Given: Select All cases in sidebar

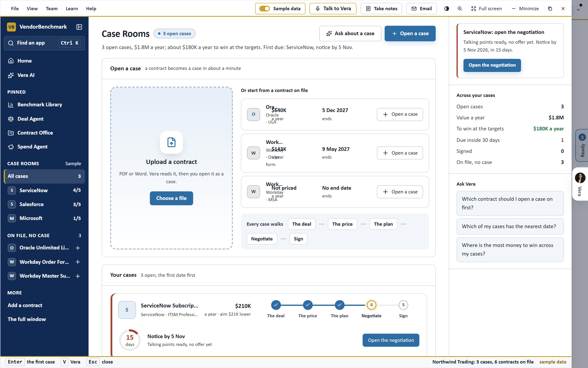Looking at the screenshot, I should [x=44, y=176].
